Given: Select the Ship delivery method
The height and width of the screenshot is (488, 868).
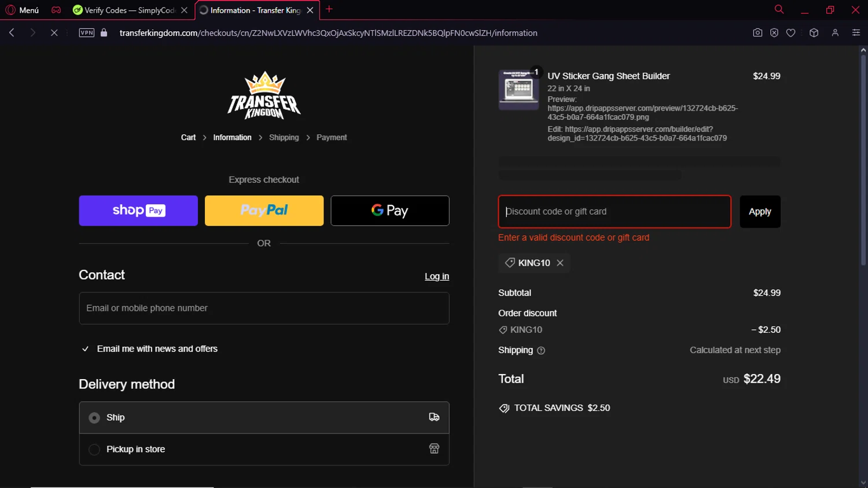Looking at the screenshot, I should tap(94, 417).
